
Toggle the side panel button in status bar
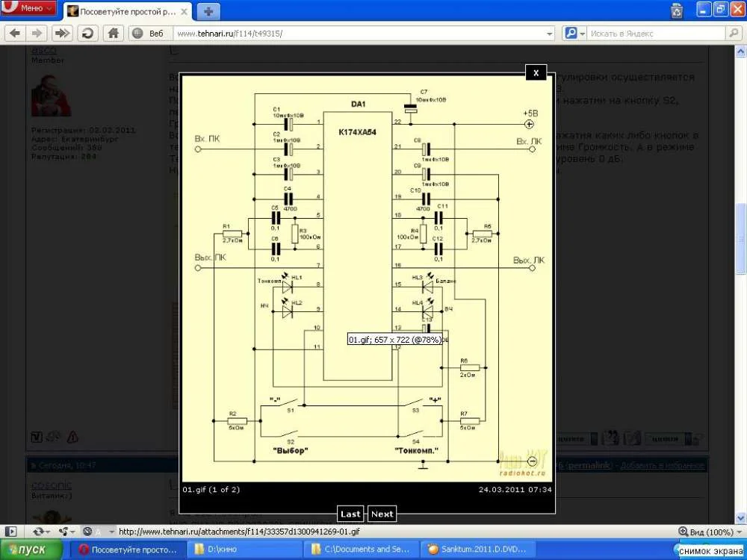pyautogui.click(x=10, y=532)
